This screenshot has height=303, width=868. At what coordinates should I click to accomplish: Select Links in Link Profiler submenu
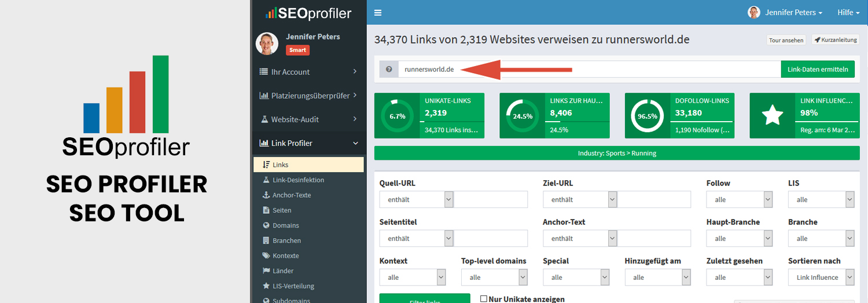tap(308, 165)
